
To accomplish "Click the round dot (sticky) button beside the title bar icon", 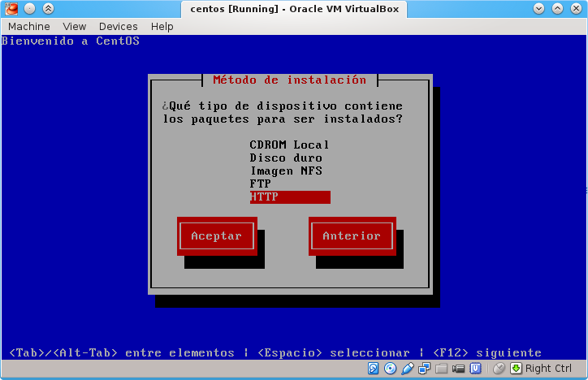I will pos(29,8).
